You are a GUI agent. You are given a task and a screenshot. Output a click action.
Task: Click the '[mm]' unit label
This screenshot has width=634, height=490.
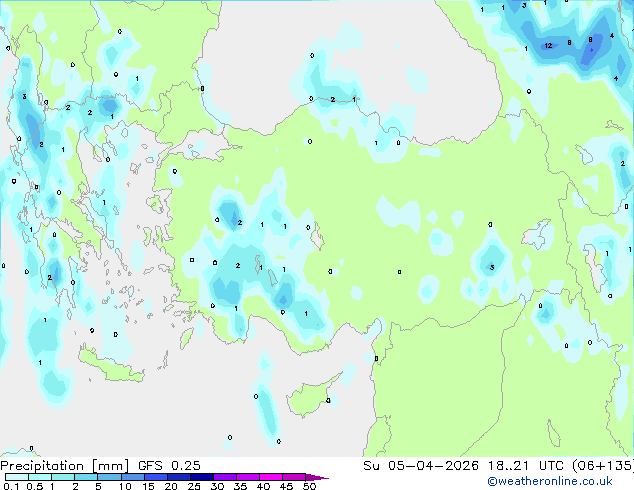tap(110, 466)
